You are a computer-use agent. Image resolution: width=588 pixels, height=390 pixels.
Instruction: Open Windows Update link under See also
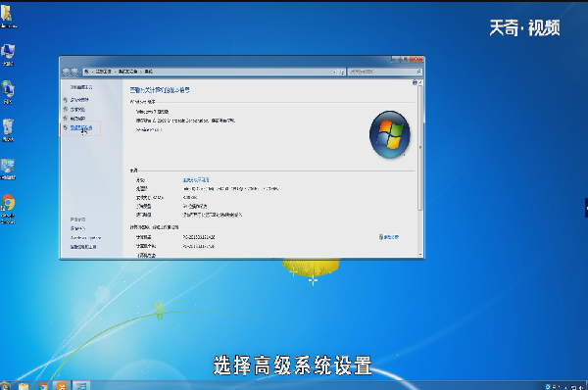(85, 238)
